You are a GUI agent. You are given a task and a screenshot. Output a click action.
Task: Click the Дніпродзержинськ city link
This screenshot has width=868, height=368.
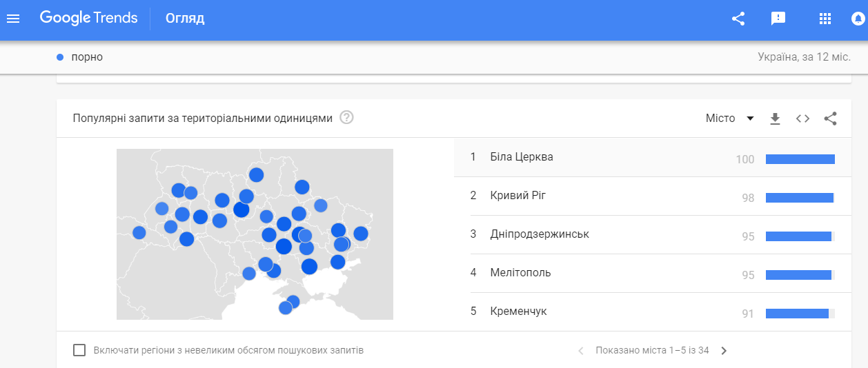click(540, 234)
